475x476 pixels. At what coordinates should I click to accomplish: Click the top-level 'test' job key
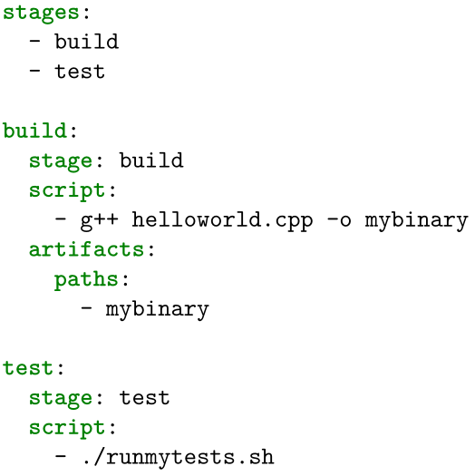coord(28,367)
